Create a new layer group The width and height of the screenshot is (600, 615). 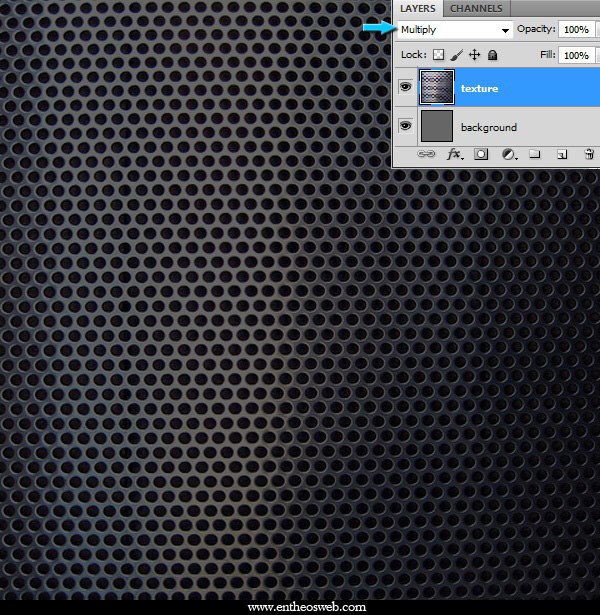(x=535, y=154)
